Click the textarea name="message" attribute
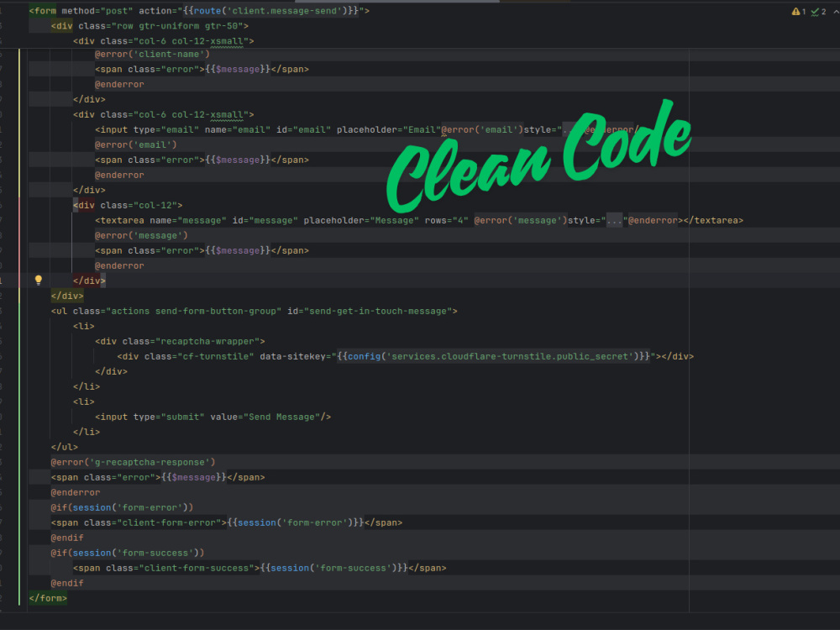The image size is (840, 630). [x=188, y=220]
